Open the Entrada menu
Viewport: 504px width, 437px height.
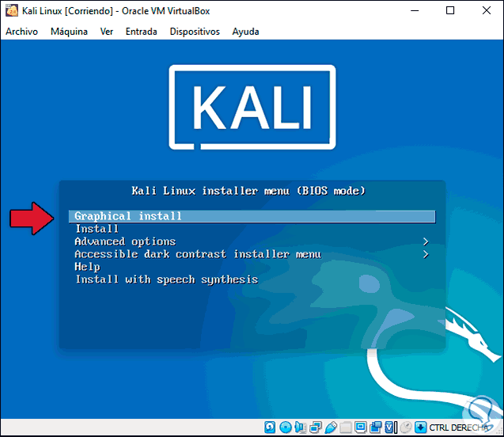click(x=141, y=32)
